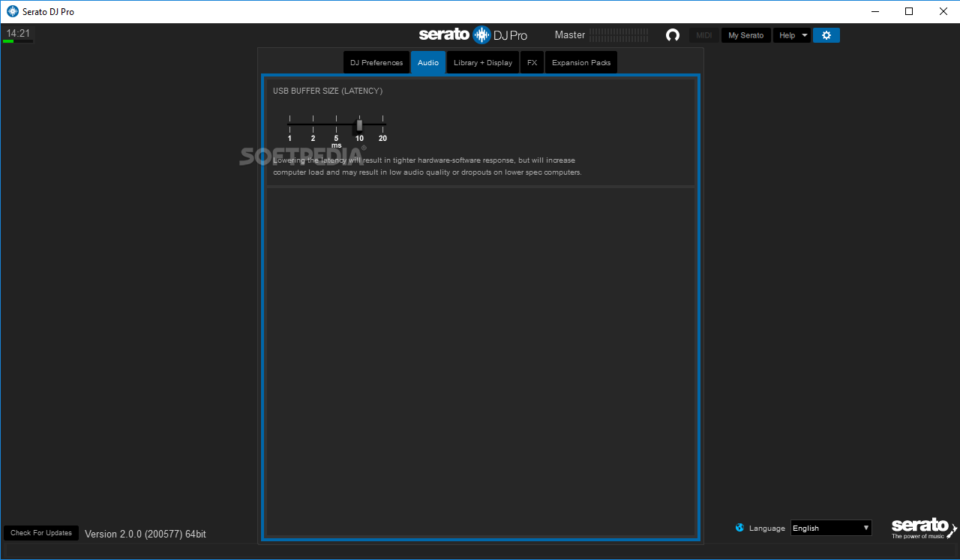Open the Library + Display tab

(x=483, y=62)
